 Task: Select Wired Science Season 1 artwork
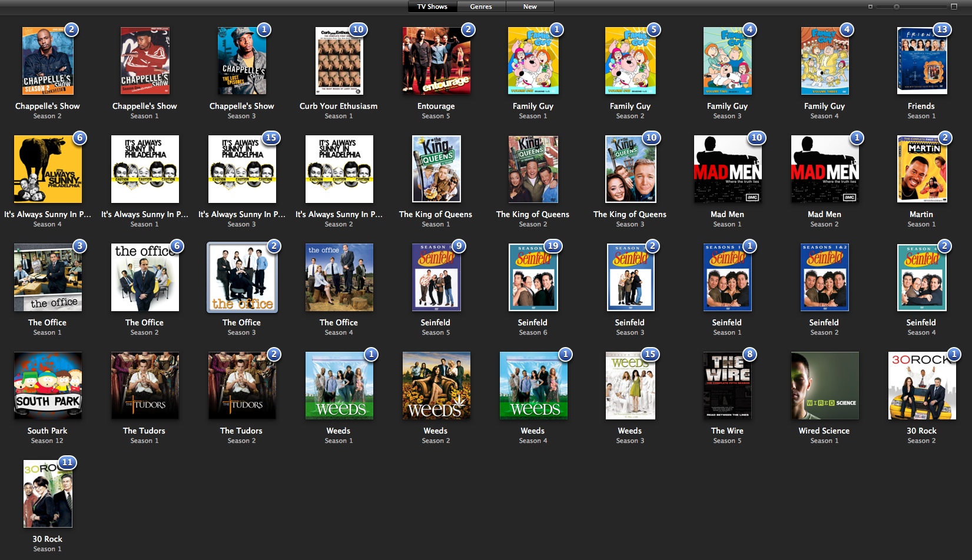825,385
